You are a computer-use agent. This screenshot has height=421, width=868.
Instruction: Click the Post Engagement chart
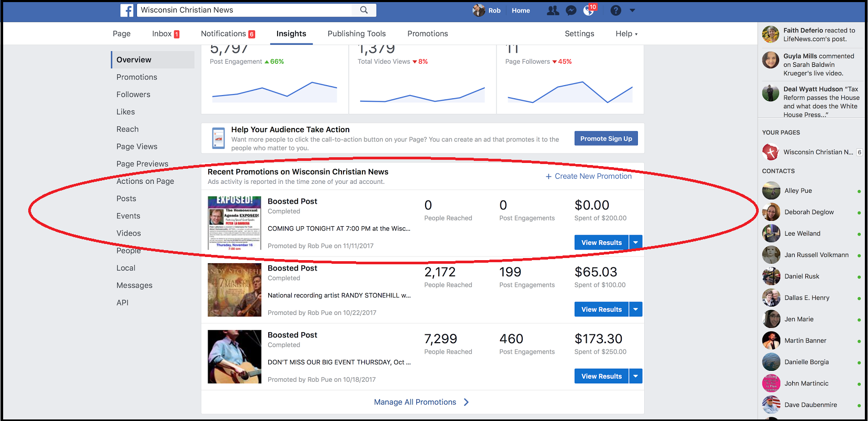[275, 92]
